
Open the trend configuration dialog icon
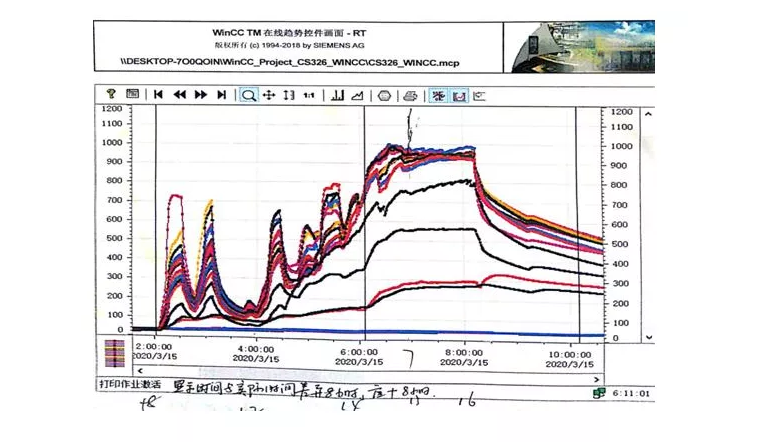coord(132,95)
